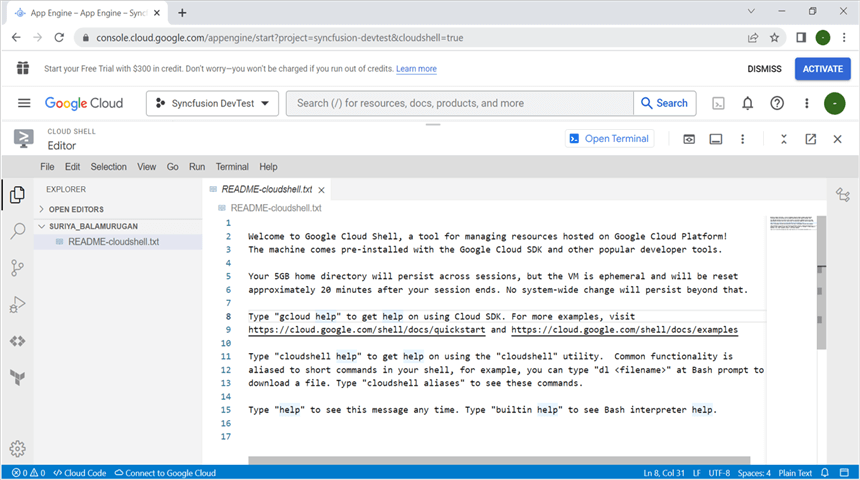Open the Go menu in editor
860x480 pixels.
(173, 167)
